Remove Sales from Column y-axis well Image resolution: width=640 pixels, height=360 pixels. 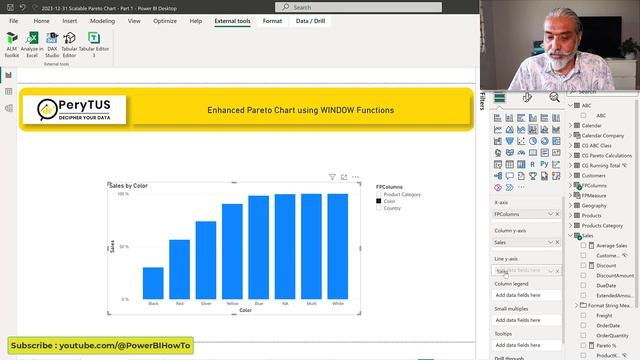pos(558,242)
